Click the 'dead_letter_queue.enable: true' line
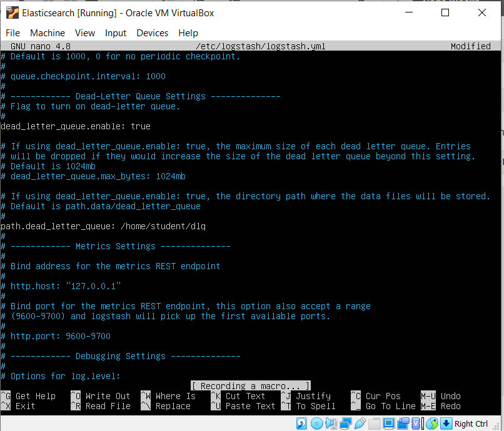 point(76,126)
